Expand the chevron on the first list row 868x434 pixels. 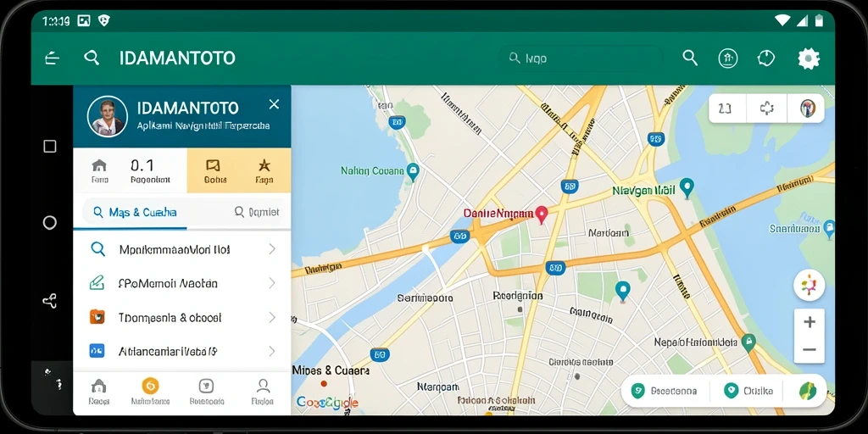[272, 250]
